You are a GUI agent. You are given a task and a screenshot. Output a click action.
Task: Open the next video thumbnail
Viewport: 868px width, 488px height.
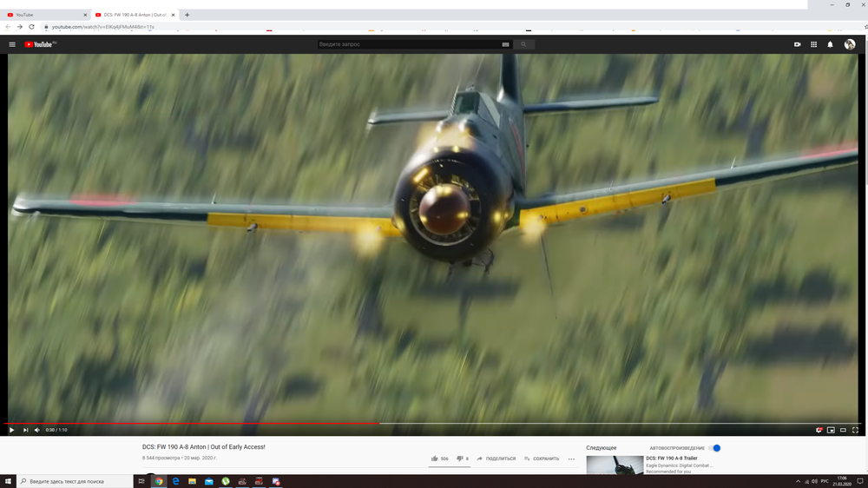[x=615, y=465]
